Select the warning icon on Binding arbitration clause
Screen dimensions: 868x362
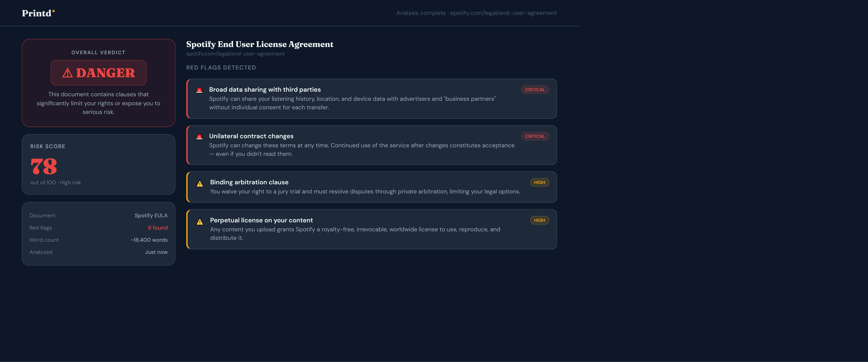click(200, 183)
